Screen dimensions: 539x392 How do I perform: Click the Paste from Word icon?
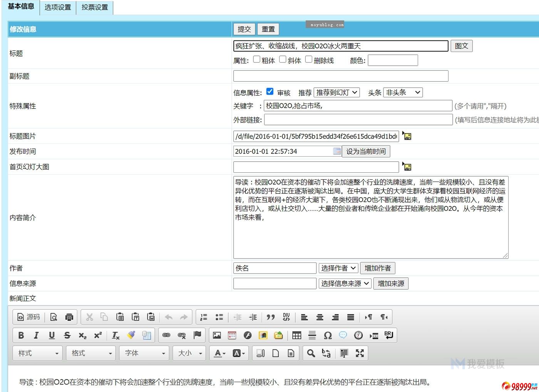151,317
